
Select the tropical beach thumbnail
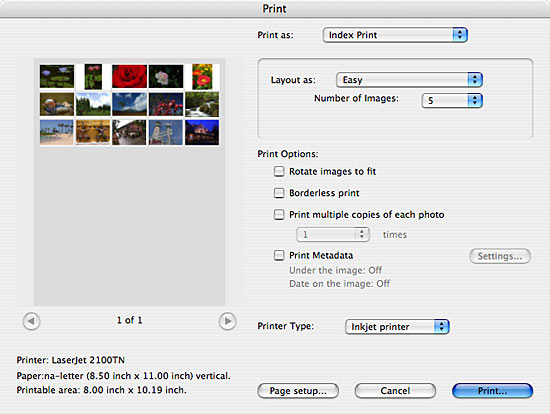pos(57,132)
